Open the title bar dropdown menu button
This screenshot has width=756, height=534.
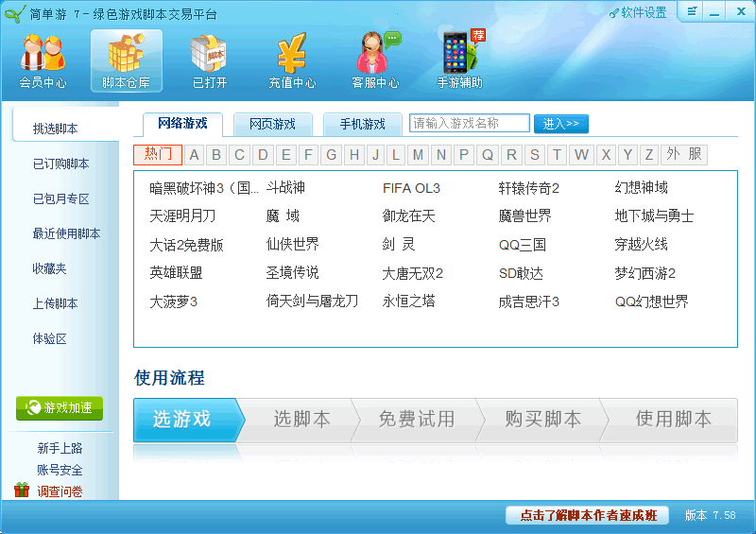693,11
